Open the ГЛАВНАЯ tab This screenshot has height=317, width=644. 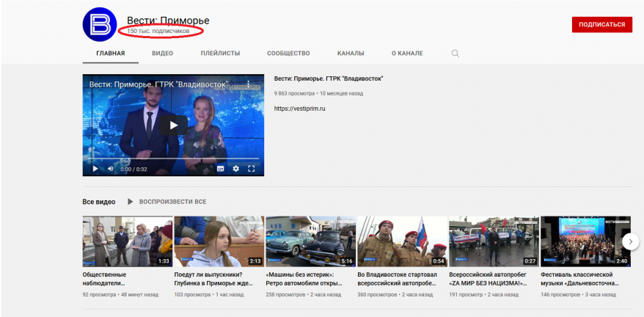(x=111, y=54)
